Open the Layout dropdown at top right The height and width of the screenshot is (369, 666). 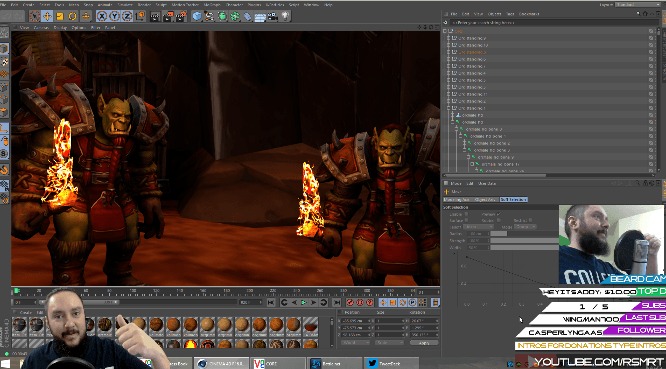pos(638,4)
